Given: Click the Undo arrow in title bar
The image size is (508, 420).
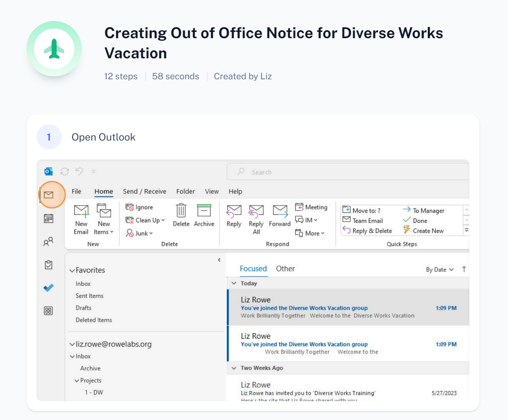Looking at the screenshot, I should [x=79, y=171].
